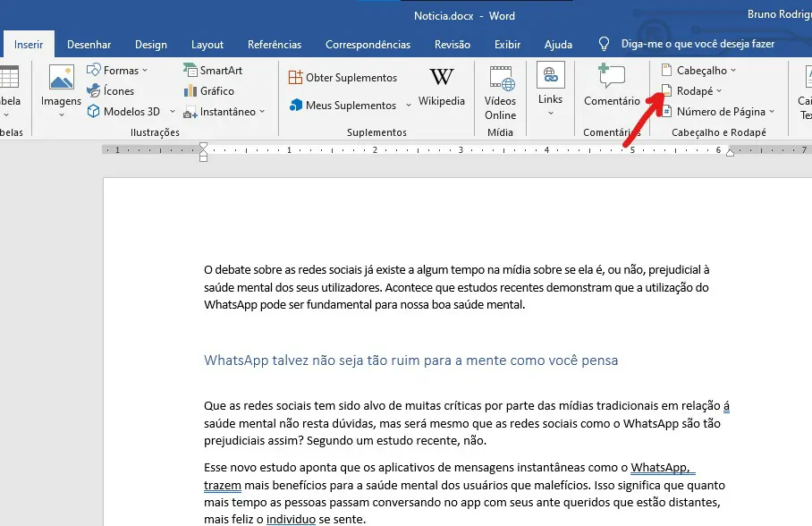Click the underlined word 'trazem'
812x526 pixels.
pos(223,486)
